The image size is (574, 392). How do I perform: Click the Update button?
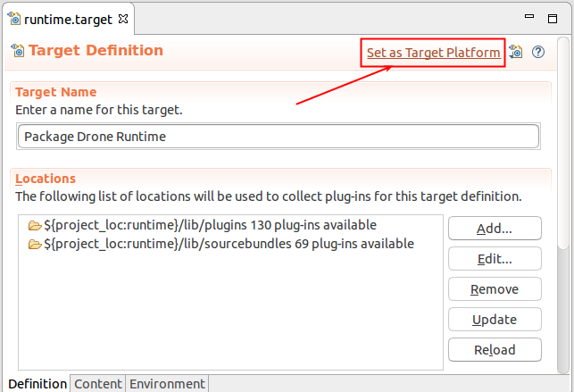click(495, 320)
